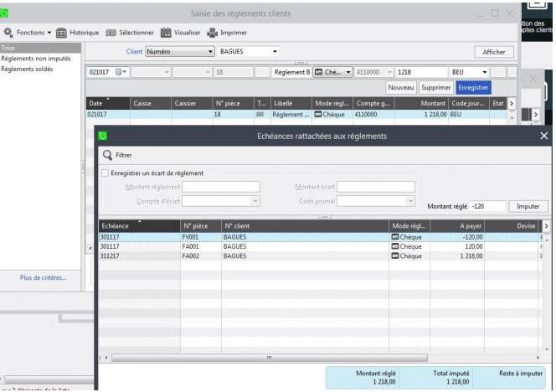556x392 pixels.
Task: Click the Montant réglé input field
Action: (486, 206)
